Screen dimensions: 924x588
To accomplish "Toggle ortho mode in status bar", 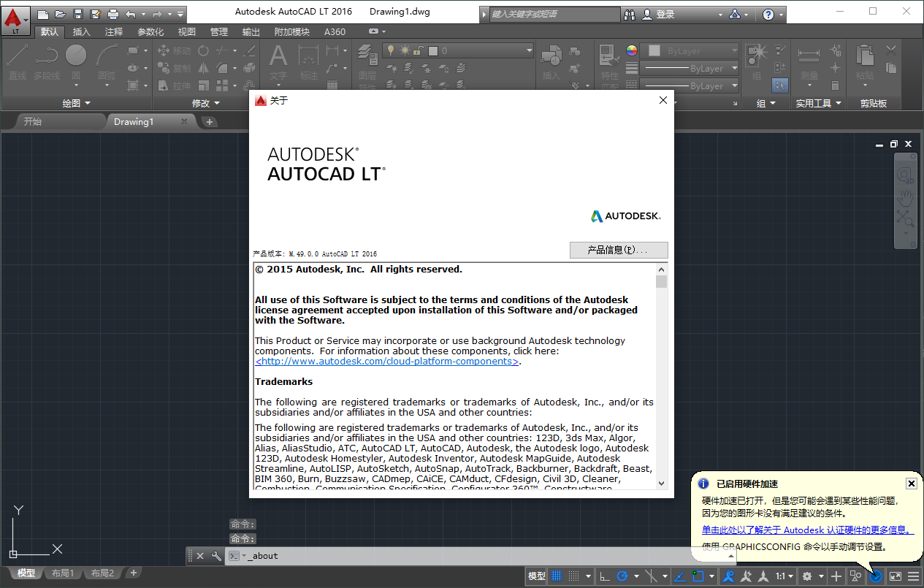I will pyautogui.click(x=605, y=576).
